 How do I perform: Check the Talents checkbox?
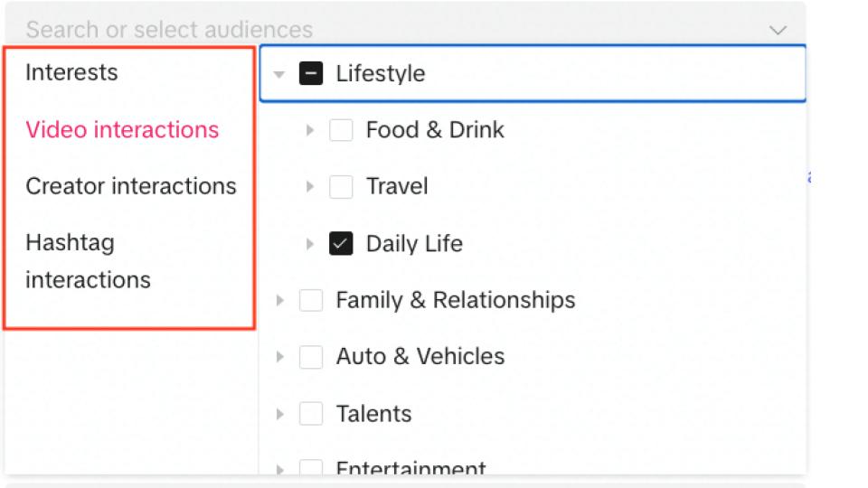pyautogui.click(x=311, y=414)
